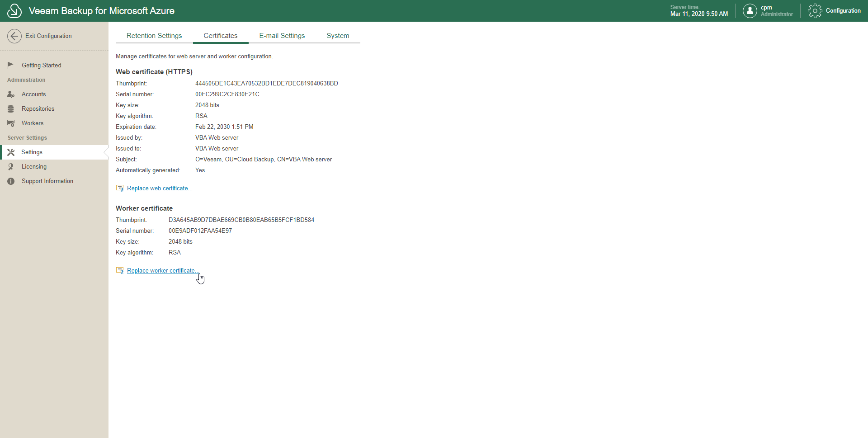This screenshot has height=438, width=868.
Task: Click the Veeam logo icon
Action: tap(14, 11)
